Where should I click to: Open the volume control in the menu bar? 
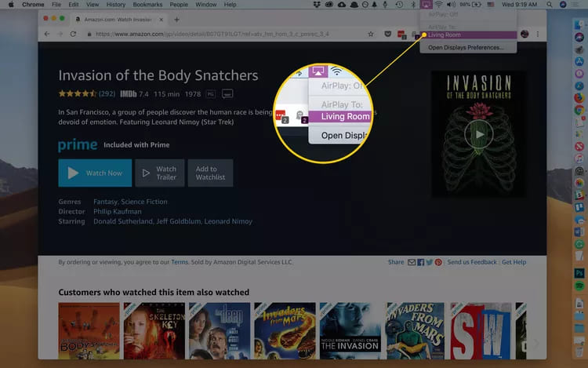tap(451, 5)
